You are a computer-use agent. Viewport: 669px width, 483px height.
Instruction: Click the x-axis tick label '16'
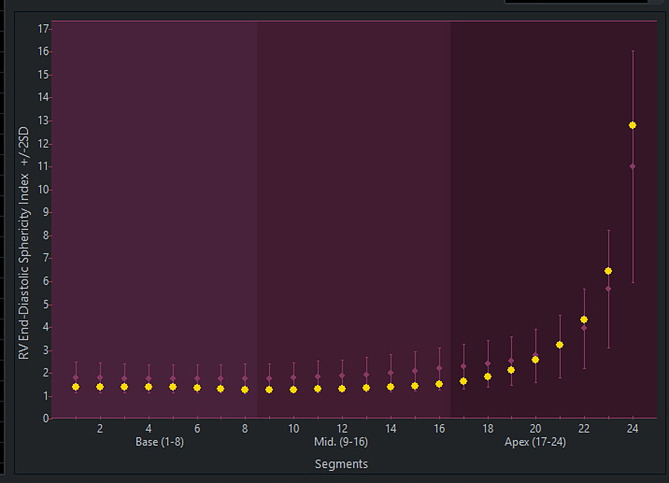[x=439, y=429]
